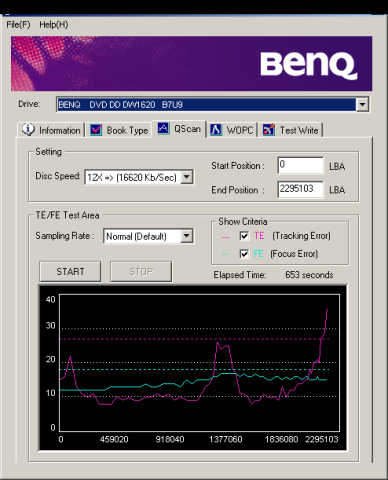Open the Sampling Rate dropdown
This screenshot has height=480, width=388.
187,236
